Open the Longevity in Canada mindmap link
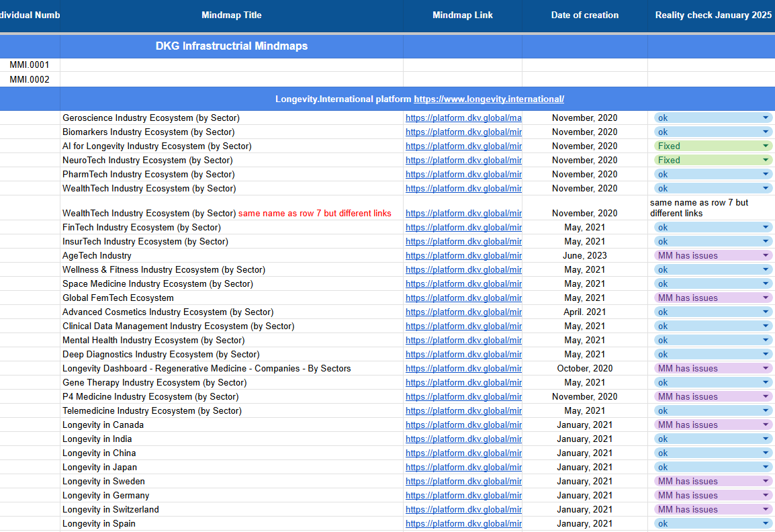Viewport: 775px width, 532px height. 463,425
